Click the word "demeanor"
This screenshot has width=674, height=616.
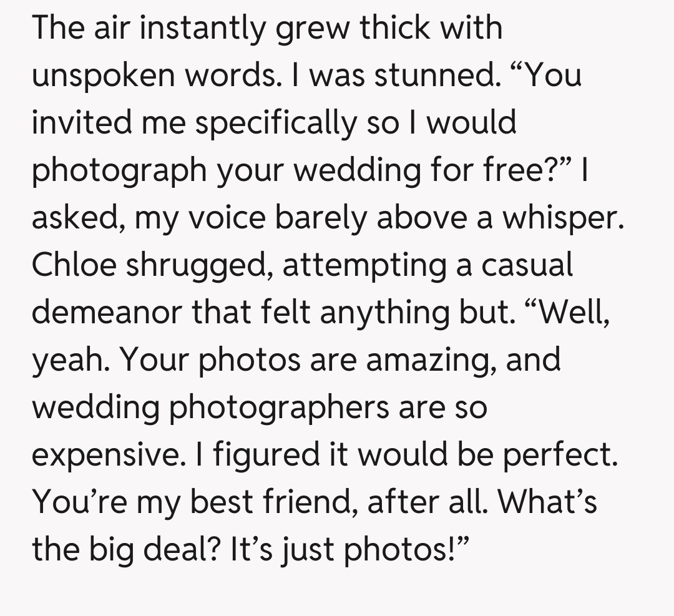pos(106,313)
